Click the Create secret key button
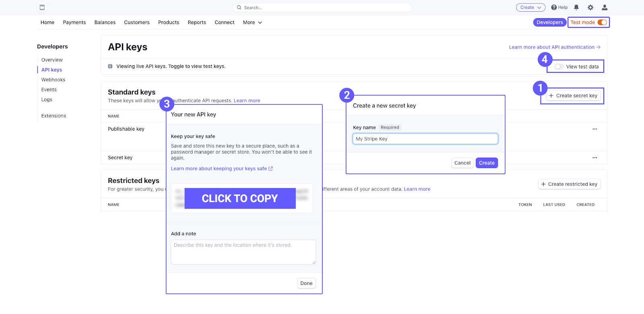 [x=573, y=96]
